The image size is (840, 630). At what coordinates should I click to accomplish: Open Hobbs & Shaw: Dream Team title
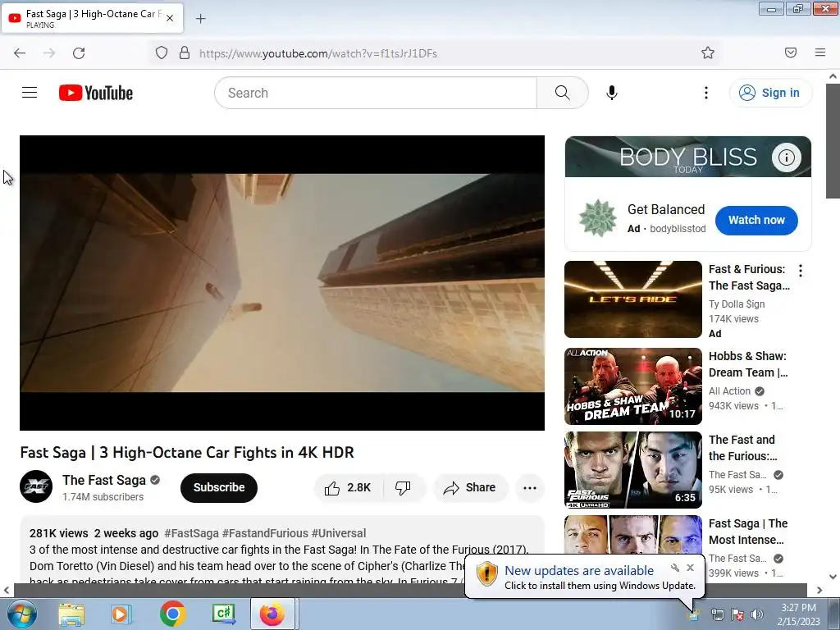coord(748,364)
